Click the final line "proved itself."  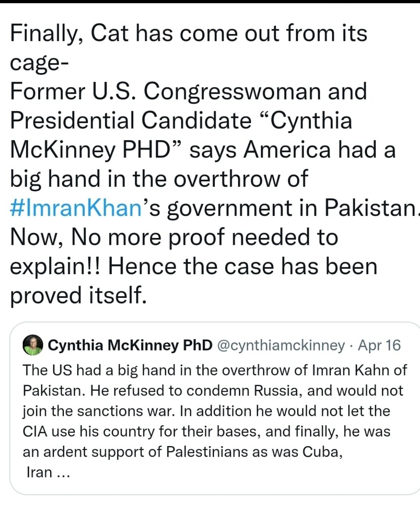[77, 295]
